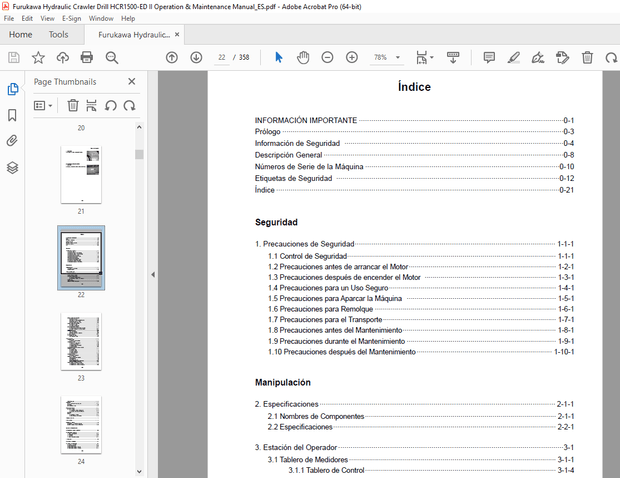Select the Highlight text pen tool
The image size is (620, 478).
pyautogui.click(x=514, y=58)
